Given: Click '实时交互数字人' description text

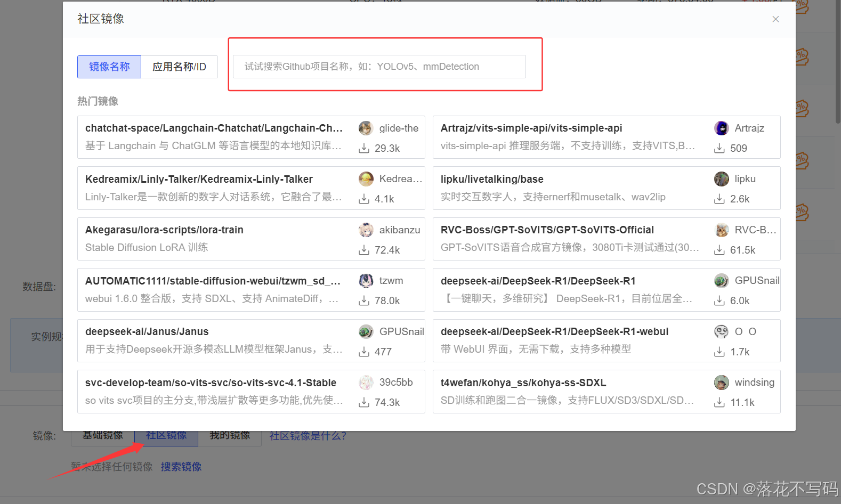Looking at the screenshot, I should click(x=553, y=197).
